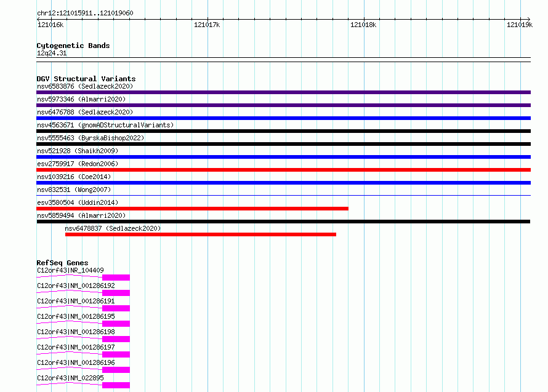Click the C12orf43|NM_001286197 transcript label
The height and width of the screenshot is (392, 548).
pos(76,347)
